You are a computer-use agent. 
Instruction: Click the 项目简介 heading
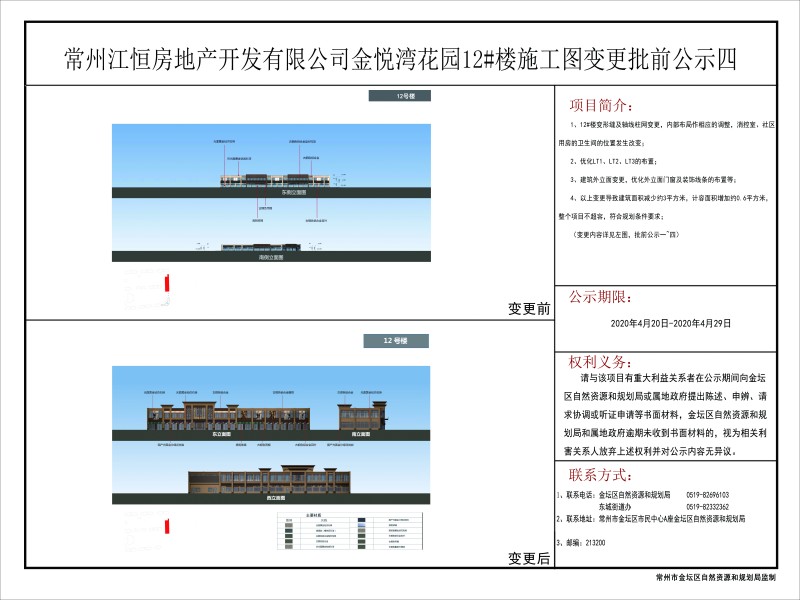point(601,106)
